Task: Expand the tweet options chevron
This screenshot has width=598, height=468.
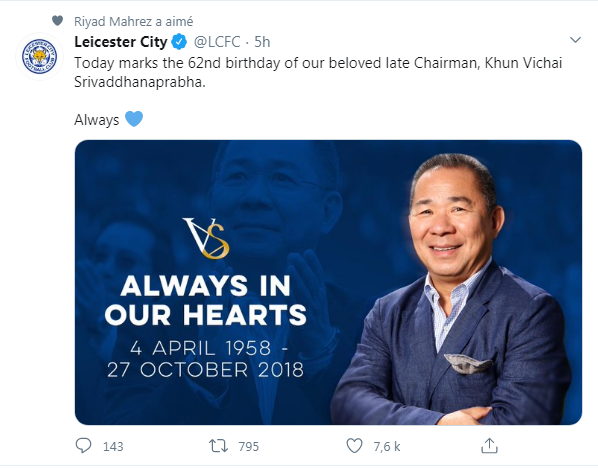Action: coord(575,40)
